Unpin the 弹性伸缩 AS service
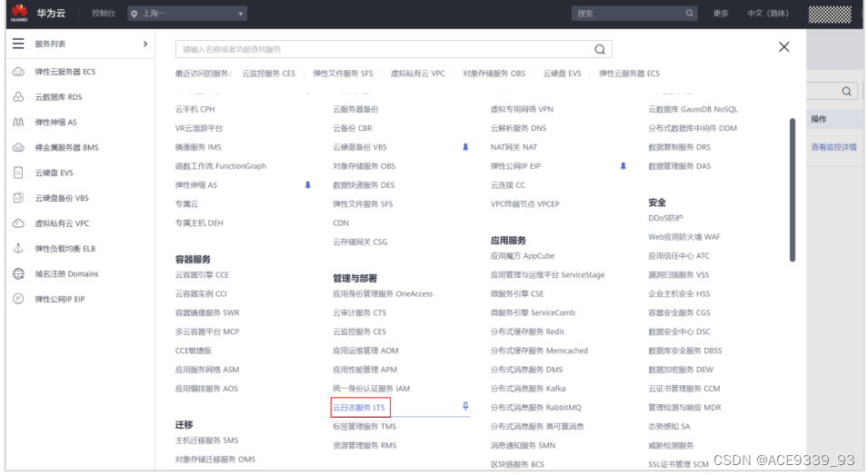 pyautogui.click(x=307, y=185)
